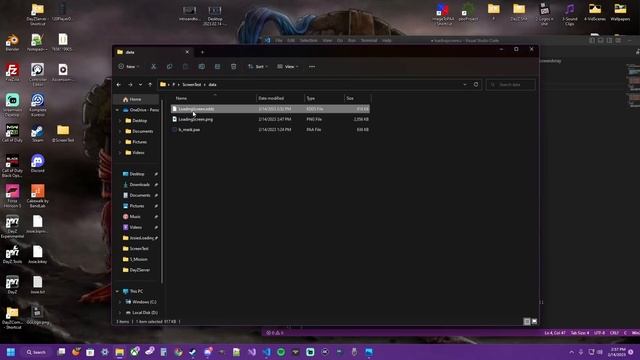Viewport: 640px width, 360px height.
Task: Collapse the OneDrive tree node
Action: [x=117, y=110]
